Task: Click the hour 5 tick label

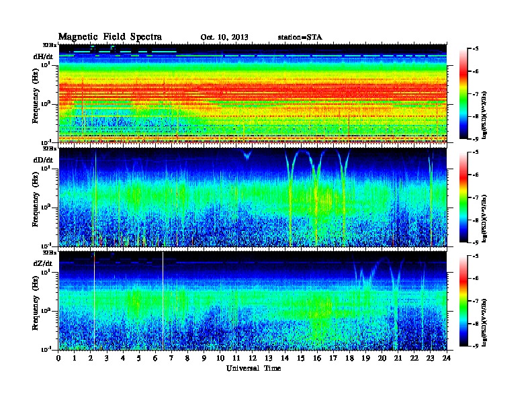Action: tap(139, 358)
